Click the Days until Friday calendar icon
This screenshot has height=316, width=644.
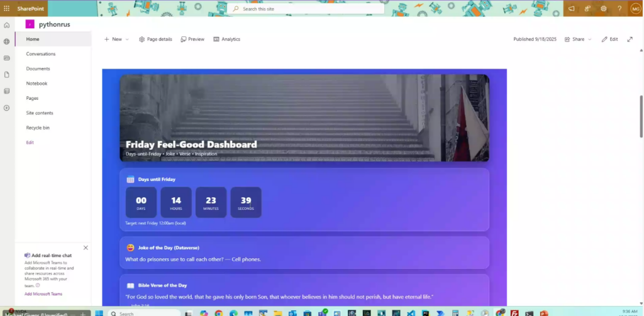(x=130, y=179)
